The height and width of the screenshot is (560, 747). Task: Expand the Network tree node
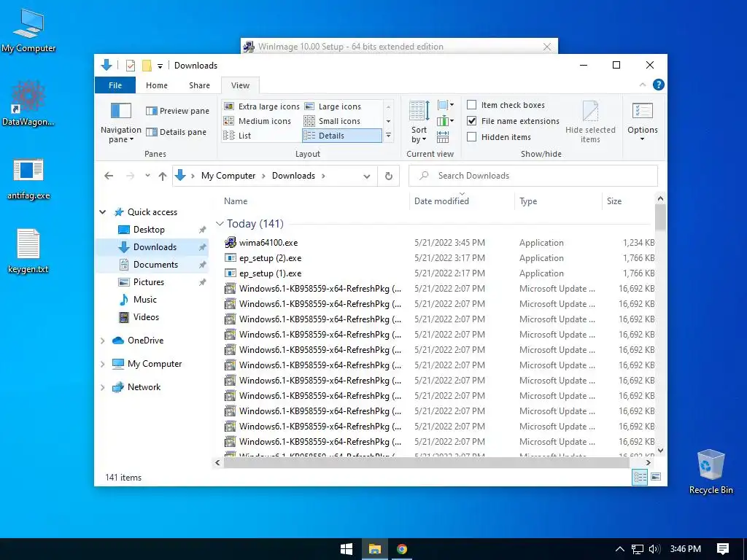pyautogui.click(x=102, y=387)
